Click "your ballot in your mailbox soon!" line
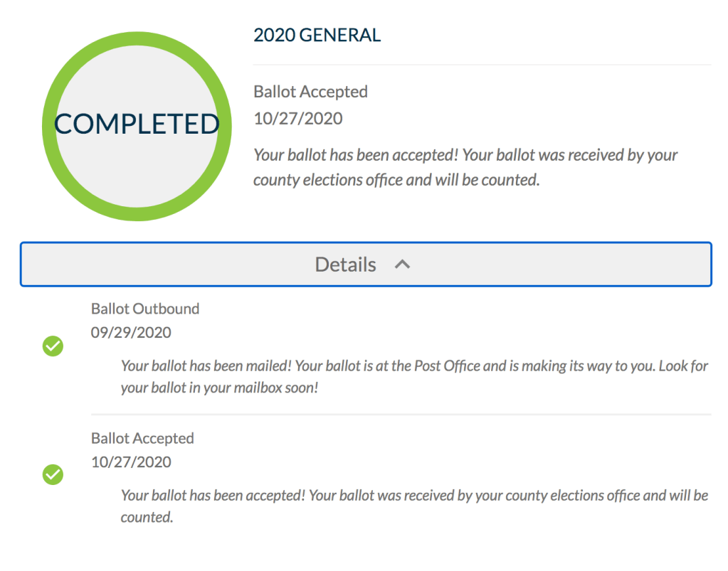The width and height of the screenshot is (728, 571). [x=219, y=390]
